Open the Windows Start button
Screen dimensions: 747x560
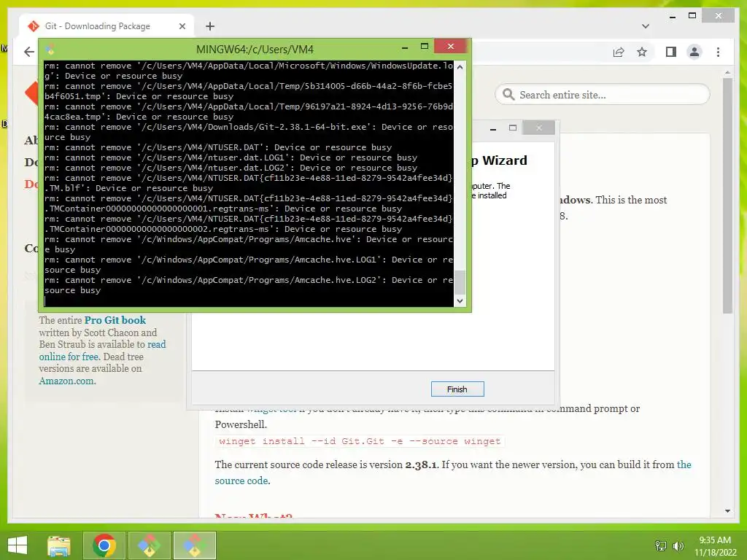(18, 545)
